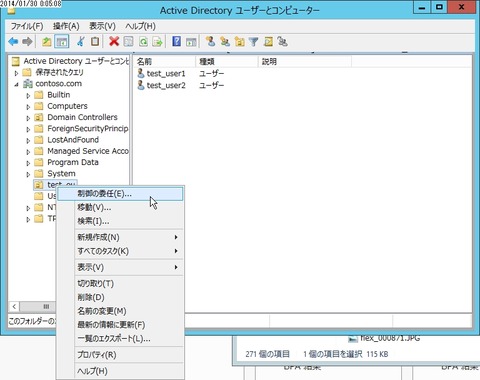The width and height of the screenshot is (480, 380).
Task: Expand the System tree node
Action: point(28,175)
